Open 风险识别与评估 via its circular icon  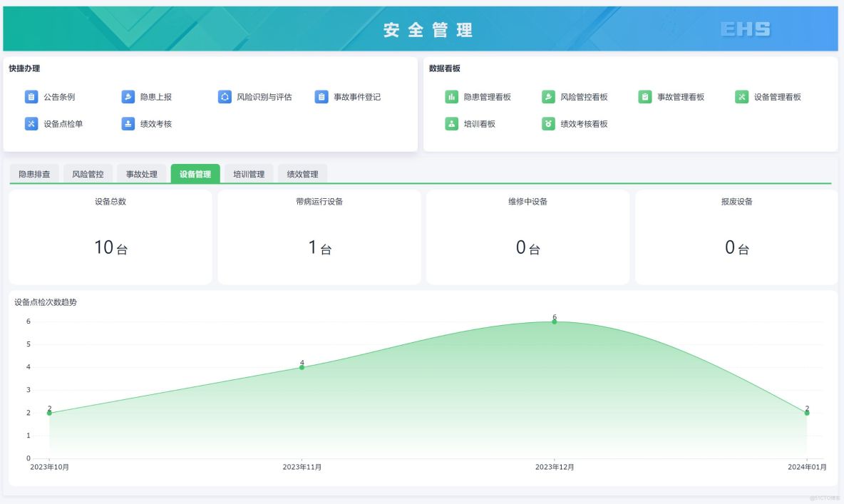(x=225, y=96)
